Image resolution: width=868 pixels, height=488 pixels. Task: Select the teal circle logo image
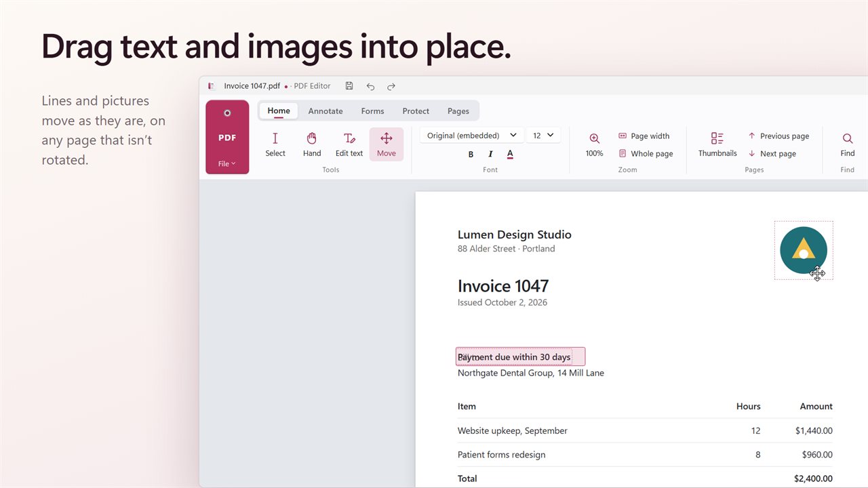click(x=804, y=250)
